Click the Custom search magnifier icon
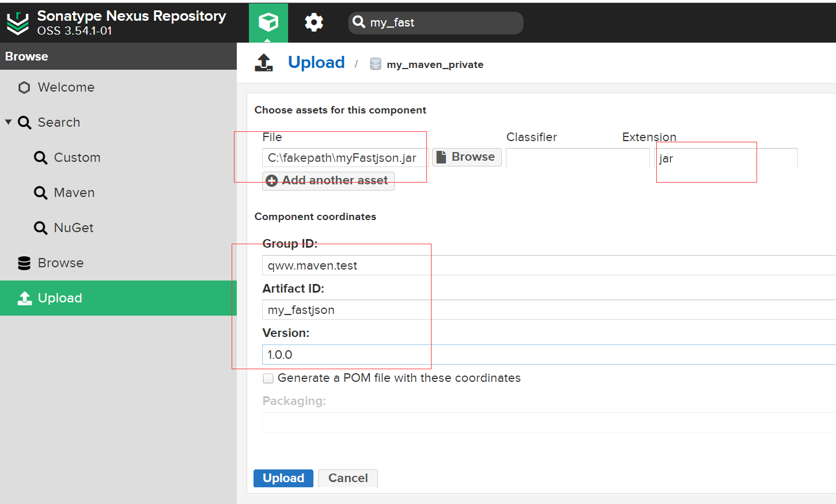This screenshot has width=836, height=504. pyautogui.click(x=40, y=158)
